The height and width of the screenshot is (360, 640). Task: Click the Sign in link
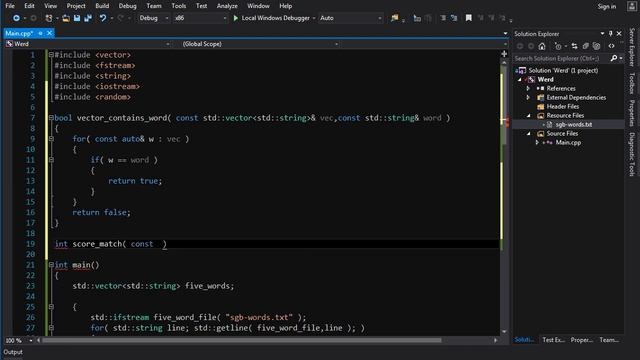(x=607, y=6)
